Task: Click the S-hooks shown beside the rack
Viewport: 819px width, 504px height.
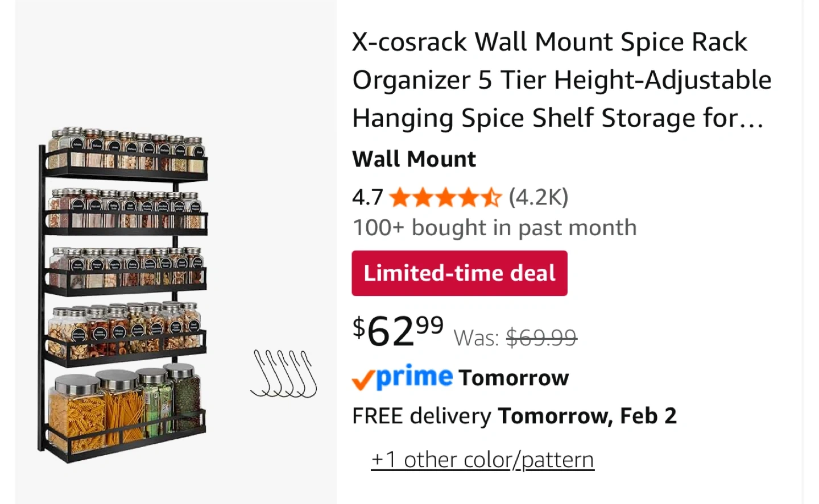Action: [x=284, y=373]
